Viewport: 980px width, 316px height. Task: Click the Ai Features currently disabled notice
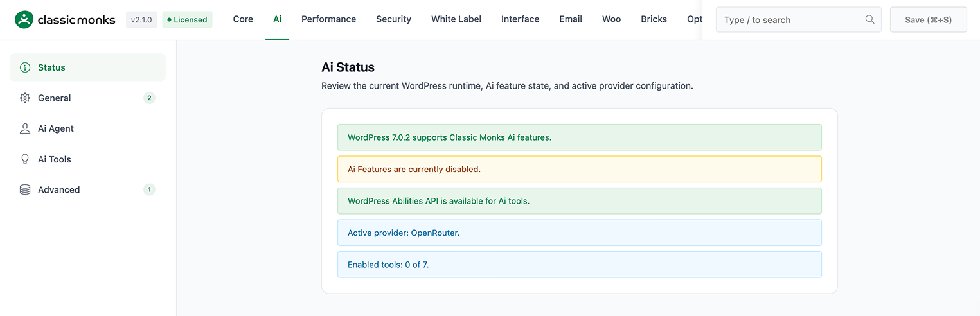point(579,169)
